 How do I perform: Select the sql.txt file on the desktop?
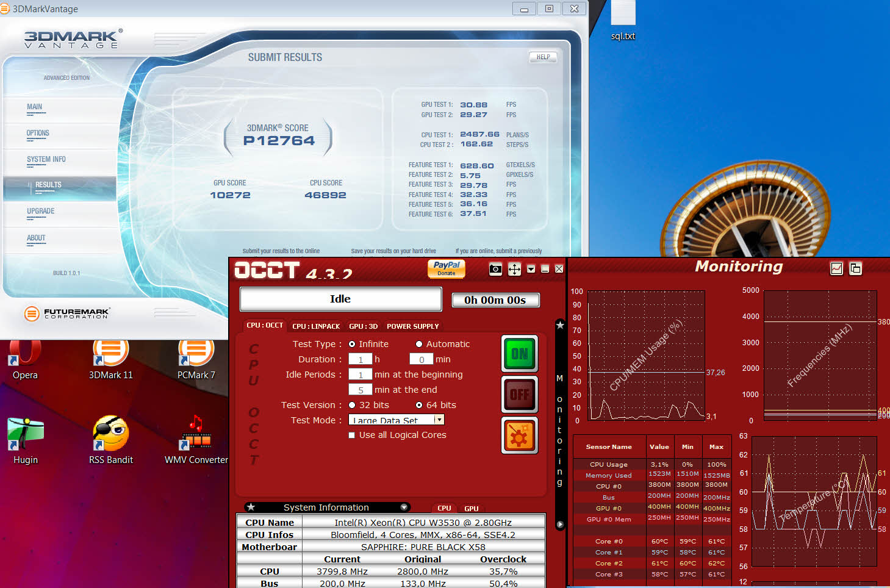coord(623,21)
